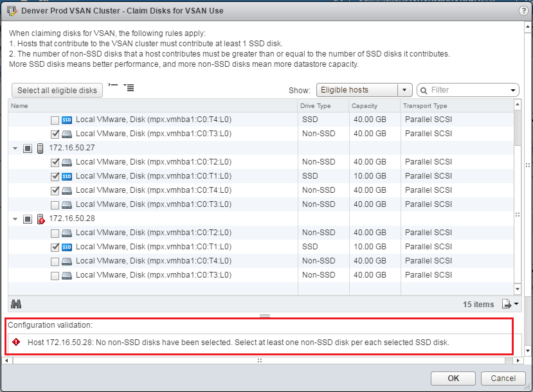
Task: Export the disk list contents
Action: tap(505, 304)
